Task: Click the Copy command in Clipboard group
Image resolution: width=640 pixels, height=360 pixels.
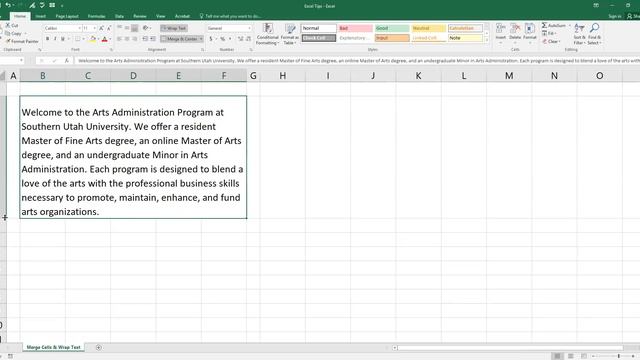Action: coord(13,33)
